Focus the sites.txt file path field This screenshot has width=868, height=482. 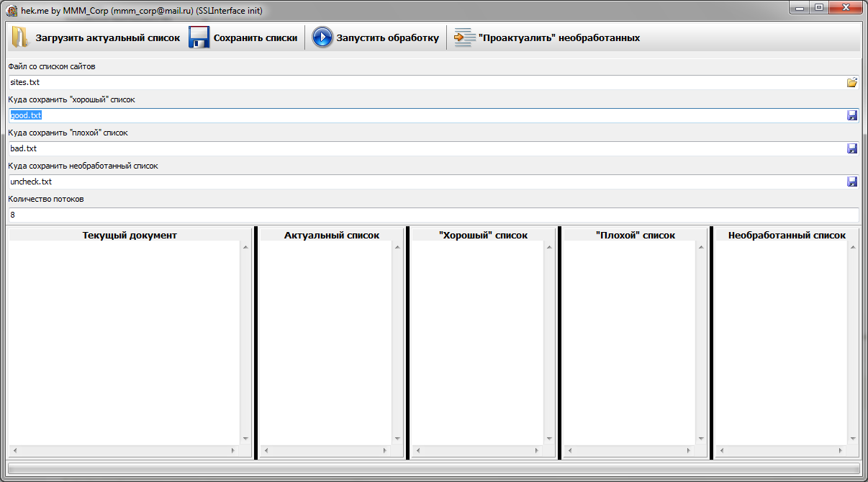[x=425, y=83]
